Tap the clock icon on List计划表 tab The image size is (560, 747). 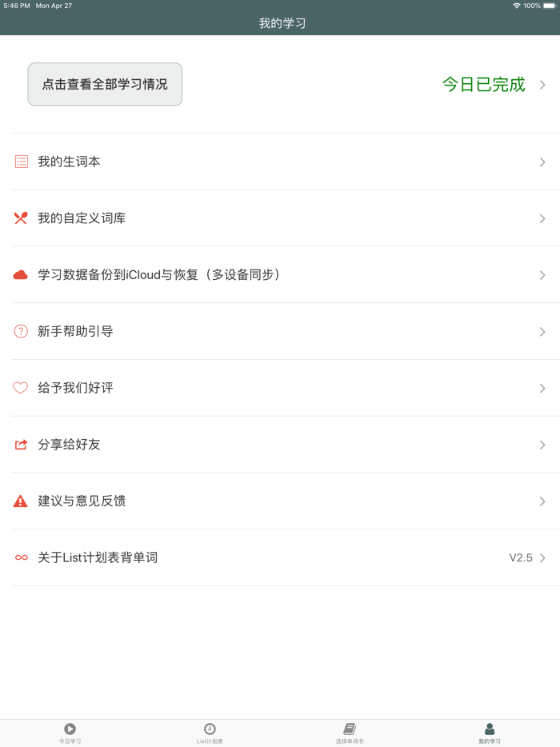click(x=210, y=729)
